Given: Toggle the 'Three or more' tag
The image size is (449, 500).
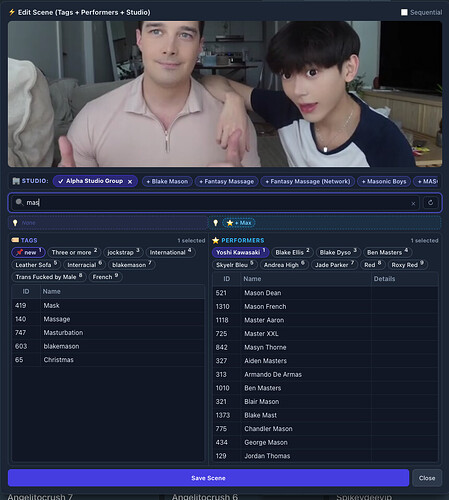Looking at the screenshot, I should [74, 252].
